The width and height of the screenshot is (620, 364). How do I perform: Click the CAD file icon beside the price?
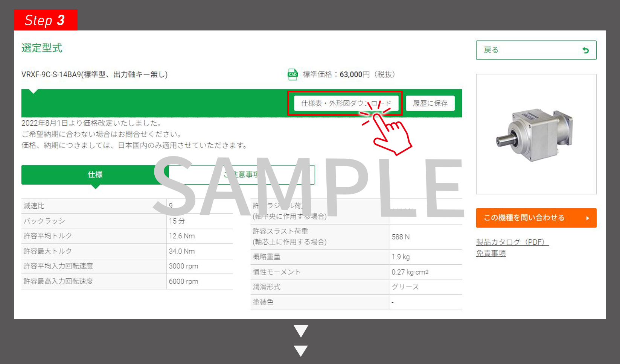tap(292, 74)
